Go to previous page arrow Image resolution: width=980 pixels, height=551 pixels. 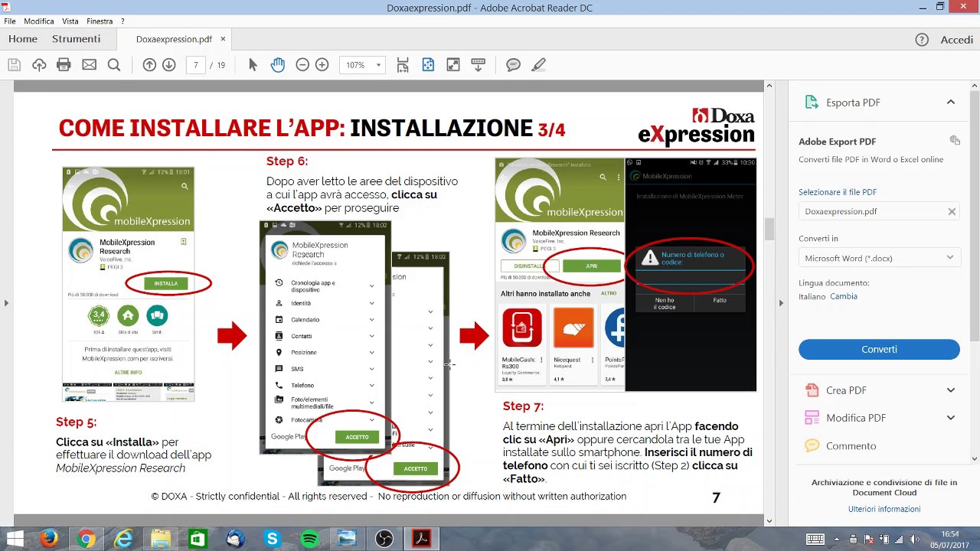[x=149, y=65]
